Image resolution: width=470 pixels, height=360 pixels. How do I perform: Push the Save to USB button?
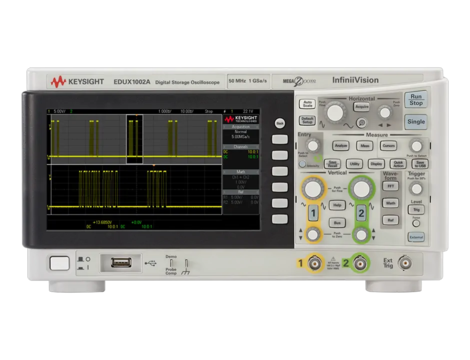(x=420, y=164)
